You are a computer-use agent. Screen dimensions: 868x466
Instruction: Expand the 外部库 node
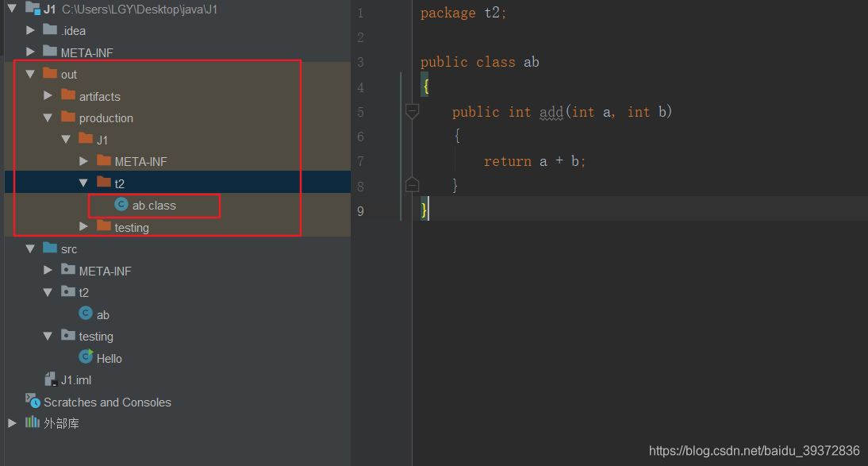pyautogui.click(x=11, y=423)
